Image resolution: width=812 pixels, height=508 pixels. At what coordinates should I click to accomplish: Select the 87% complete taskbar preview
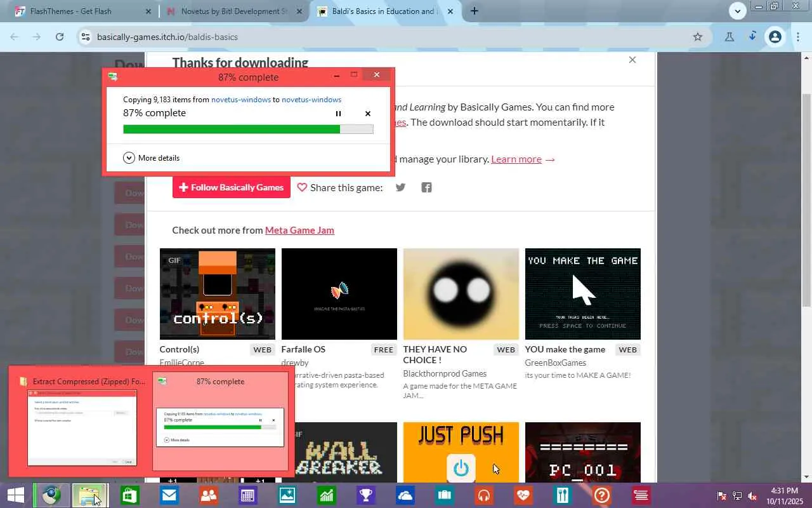pyautogui.click(x=220, y=421)
